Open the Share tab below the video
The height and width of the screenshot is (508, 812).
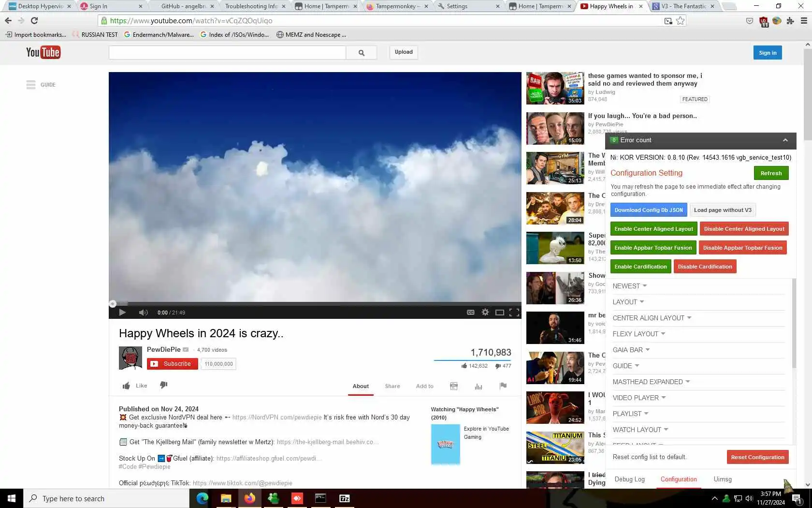click(392, 386)
